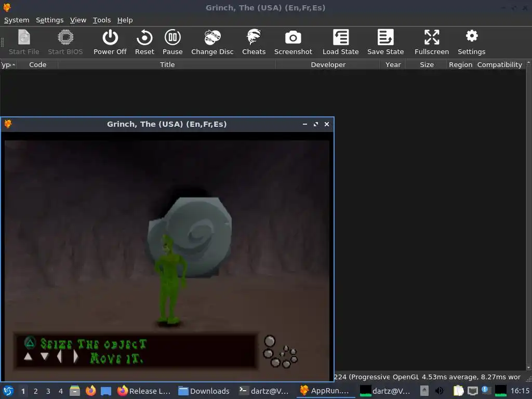Open the Change Disc option
532x399 pixels.
pyautogui.click(x=212, y=42)
